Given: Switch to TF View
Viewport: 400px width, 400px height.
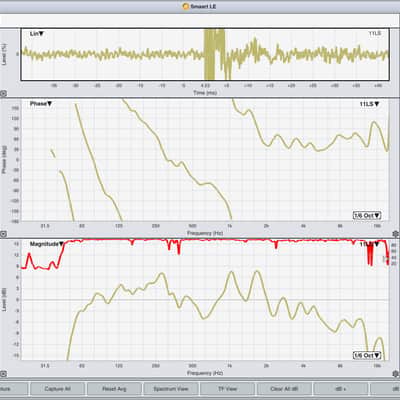Looking at the screenshot, I should [x=227, y=389].
